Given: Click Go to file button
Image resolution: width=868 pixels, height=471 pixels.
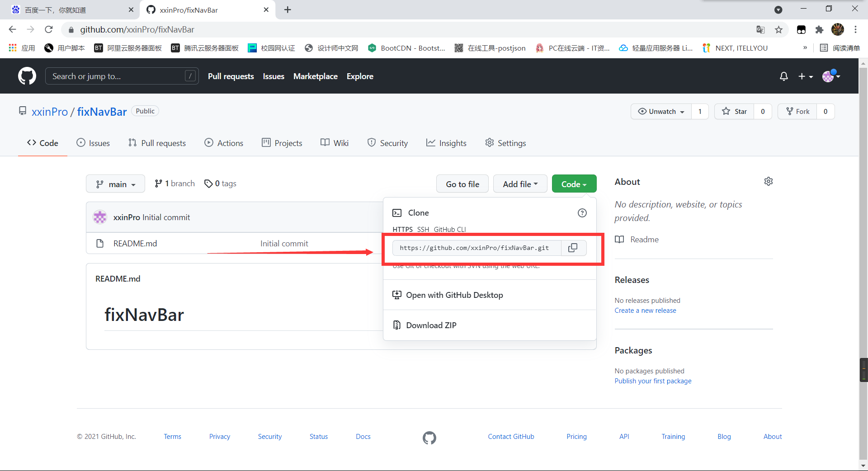Looking at the screenshot, I should (x=462, y=184).
